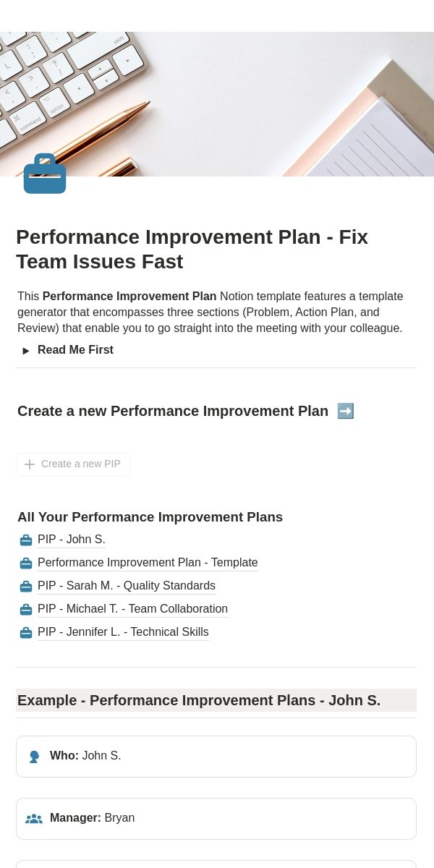Open PIP - Sarah M. - Quality Standards
The image size is (434, 868).
click(127, 586)
